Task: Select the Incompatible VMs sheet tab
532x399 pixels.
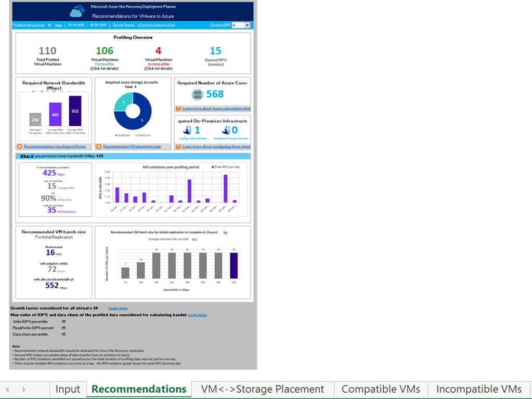Action: pyautogui.click(x=478, y=389)
